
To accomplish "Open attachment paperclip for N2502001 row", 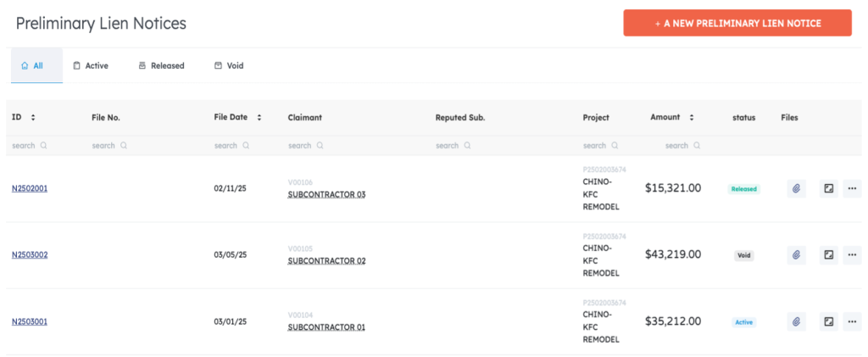I will [796, 188].
